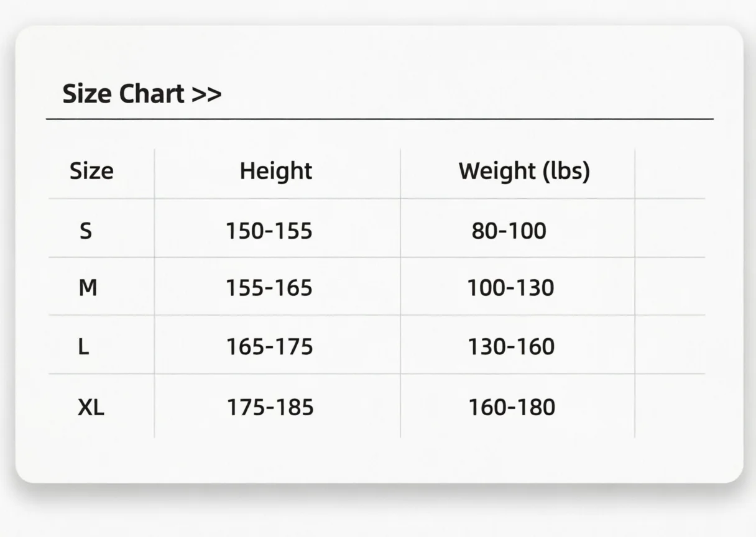Click the 165-175 height value
Viewport: 756px width, 537px height.
(x=269, y=347)
